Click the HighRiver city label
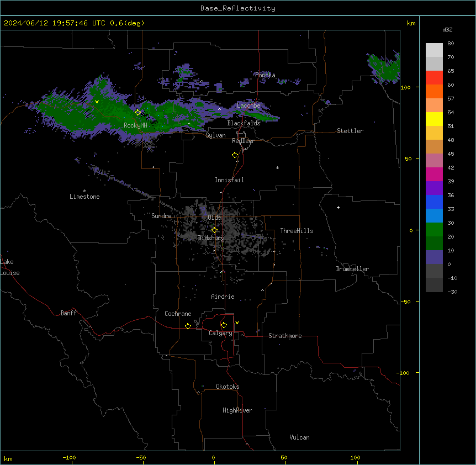Screen dimensions: 476x465 click(x=237, y=410)
